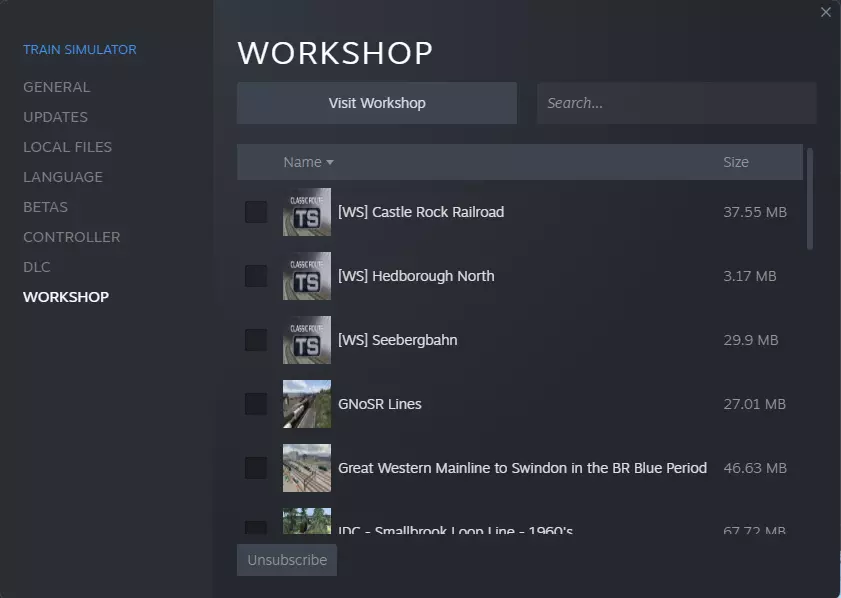Viewport: 841px width, 598px height.
Task: Select the Workshop tab in sidebar
Action: tap(66, 297)
